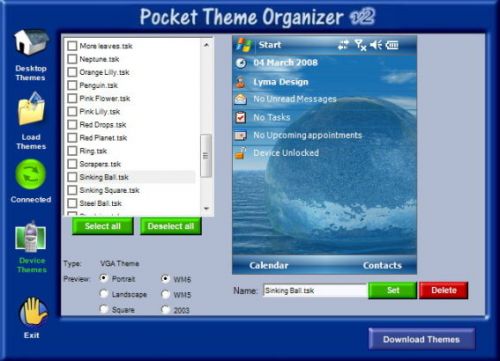This screenshot has height=361, width=500.
Task: Check the Red Planet.tsk checkbox
Action: click(72, 138)
